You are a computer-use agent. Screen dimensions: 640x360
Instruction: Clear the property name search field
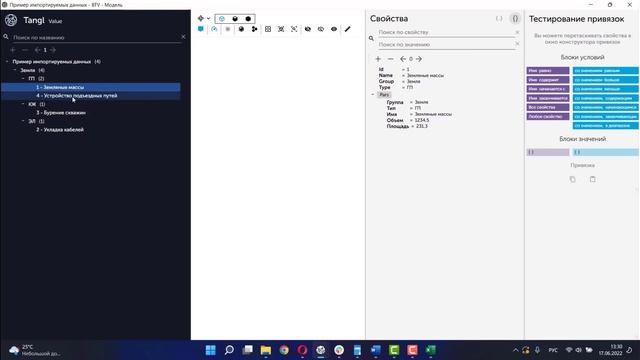click(x=517, y=32)
